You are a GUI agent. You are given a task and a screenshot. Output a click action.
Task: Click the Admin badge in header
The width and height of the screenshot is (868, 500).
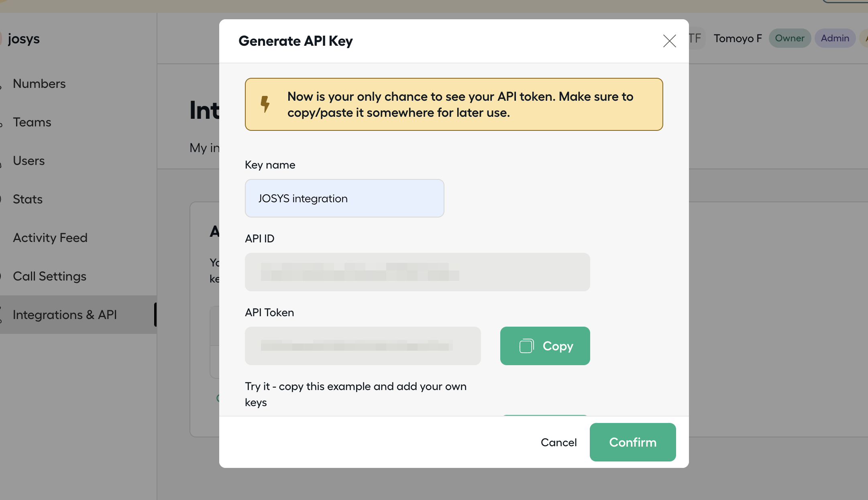pyautogui.click(x=835, y=38)
